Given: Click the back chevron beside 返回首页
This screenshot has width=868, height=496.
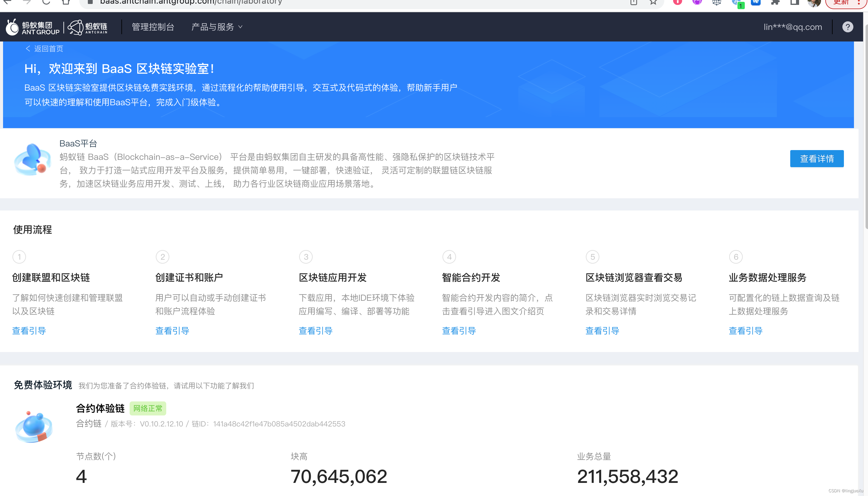Looking at the screenshot, I should coord(28,49).
